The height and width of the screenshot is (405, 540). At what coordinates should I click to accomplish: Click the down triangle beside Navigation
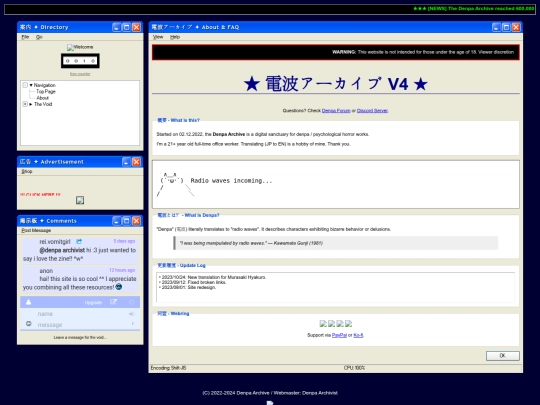pyautogui.click(x=31, y=85)
